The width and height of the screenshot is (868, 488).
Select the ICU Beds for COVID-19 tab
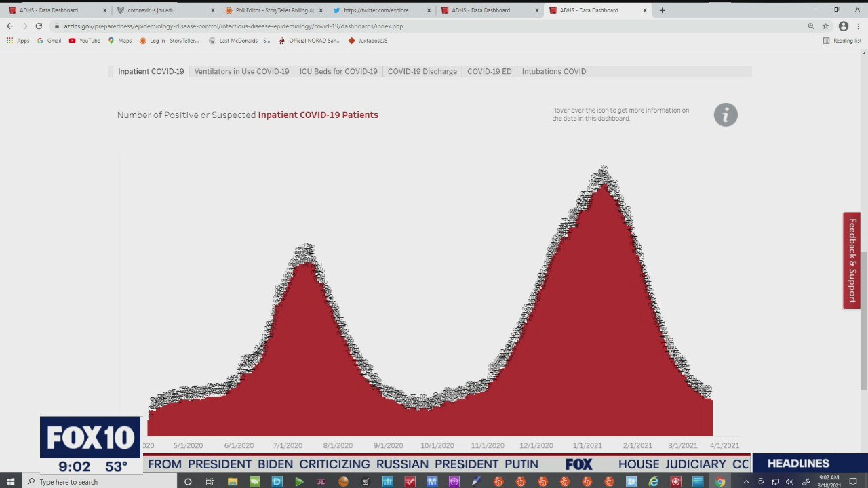coord(338,71)
